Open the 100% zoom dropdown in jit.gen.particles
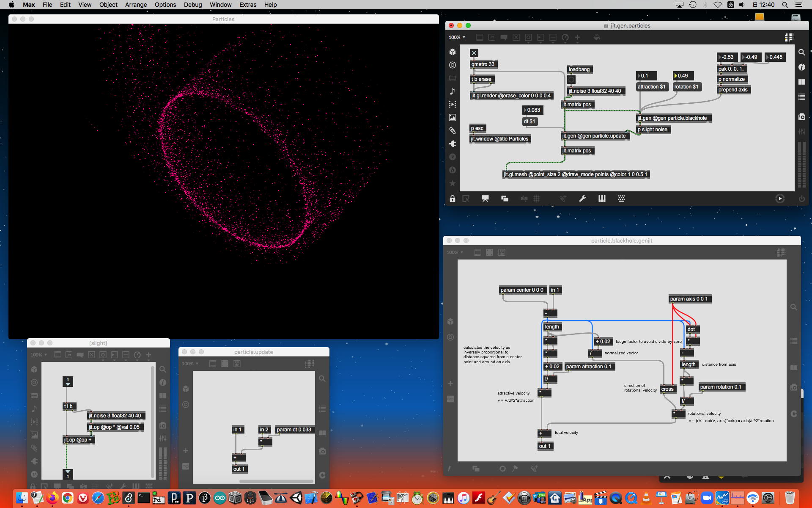Image resolution: width=812 pixels, height=508 pixels. [457, 37]
